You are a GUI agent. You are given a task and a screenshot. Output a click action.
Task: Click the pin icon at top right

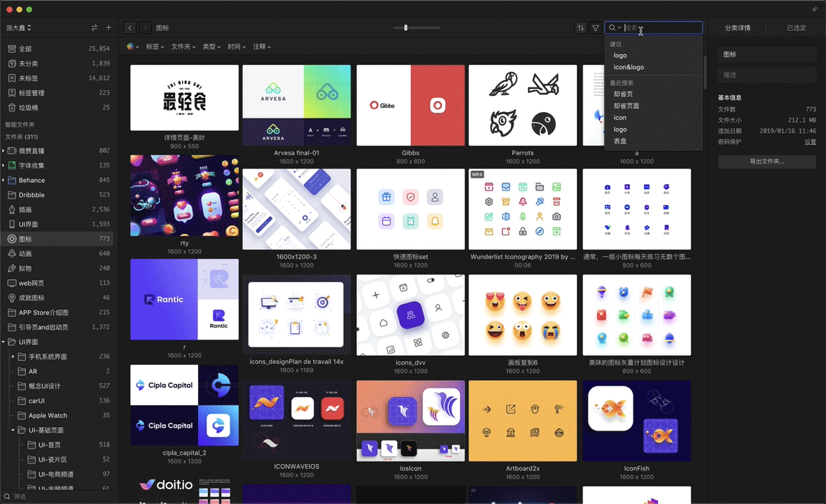pos(814,9)
